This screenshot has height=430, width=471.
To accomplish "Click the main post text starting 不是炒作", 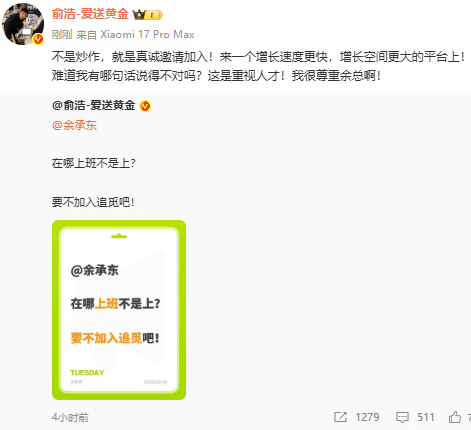I will (x=258, y=57).
